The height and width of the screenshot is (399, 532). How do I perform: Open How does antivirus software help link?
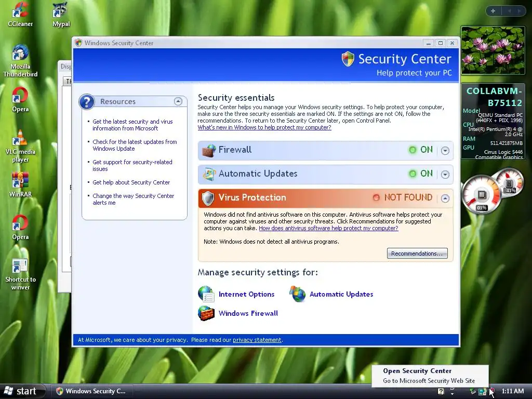328,228
